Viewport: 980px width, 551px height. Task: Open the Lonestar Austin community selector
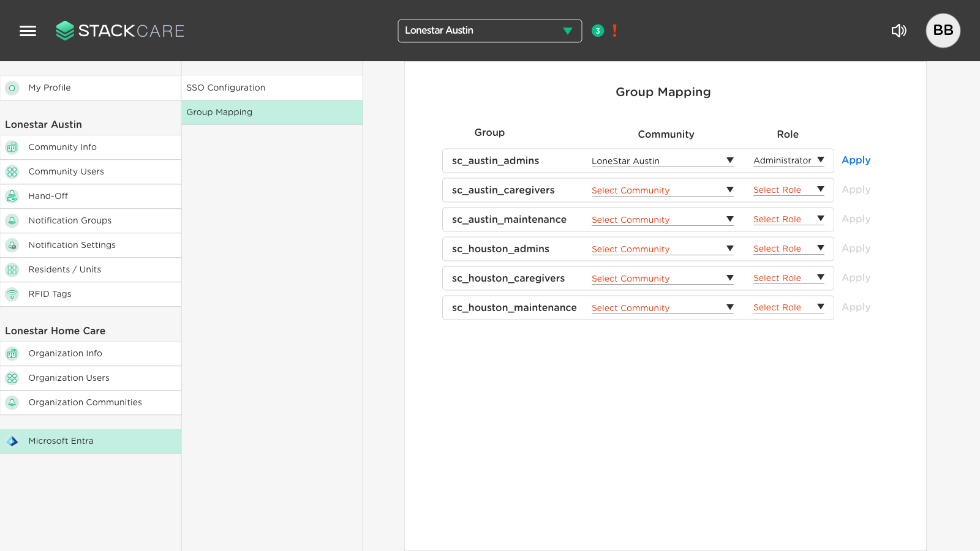coord(489,31)
